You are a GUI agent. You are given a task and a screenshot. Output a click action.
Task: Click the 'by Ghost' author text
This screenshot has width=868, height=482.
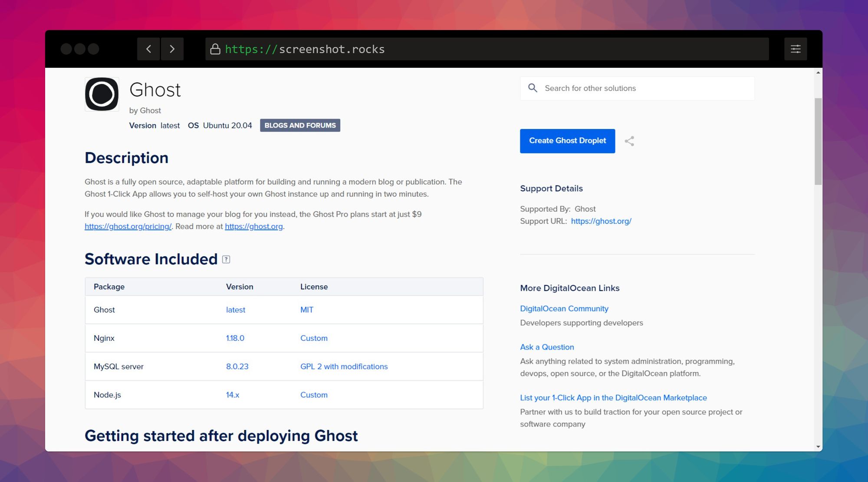(145, 110)
